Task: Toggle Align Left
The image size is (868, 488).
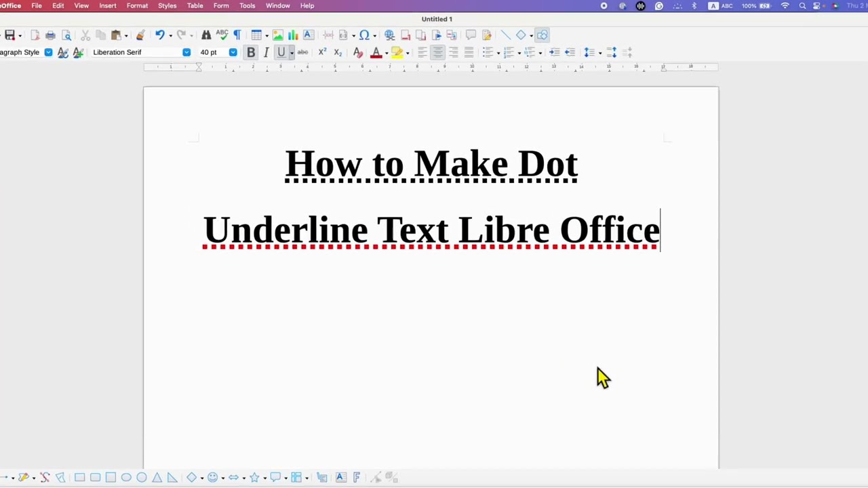Action: [x=422, y=52]
